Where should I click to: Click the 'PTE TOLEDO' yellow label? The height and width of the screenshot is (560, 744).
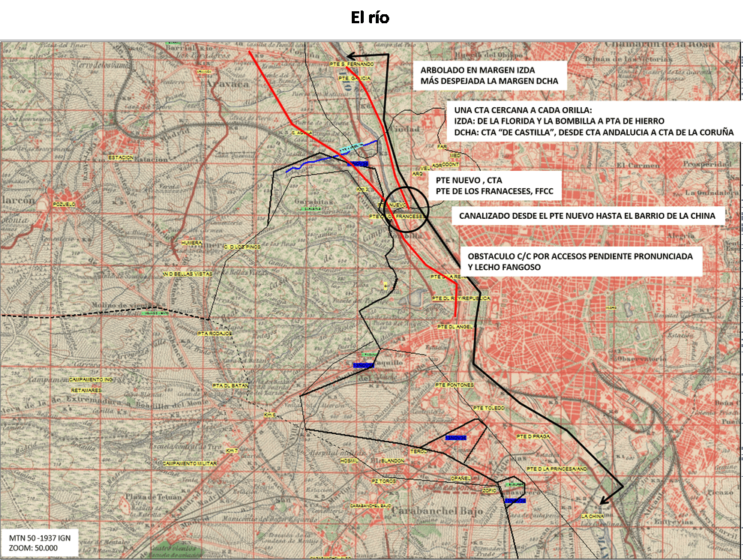click(489, 408)
